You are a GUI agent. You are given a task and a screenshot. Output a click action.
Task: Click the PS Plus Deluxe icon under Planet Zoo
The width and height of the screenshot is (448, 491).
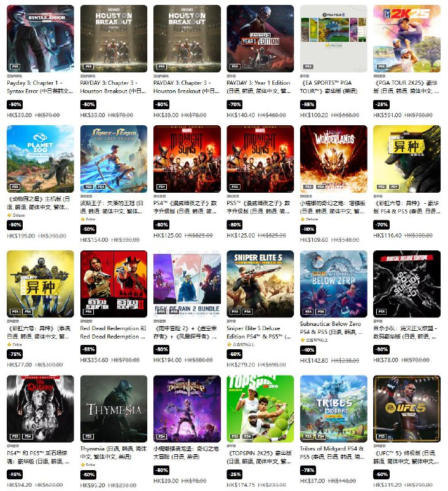pos(9,215)
